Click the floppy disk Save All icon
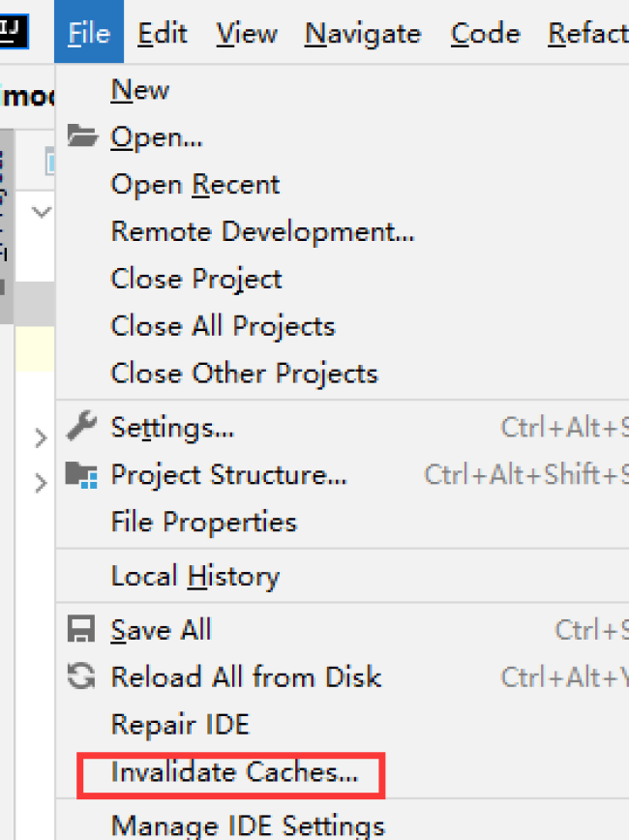 pyautogui.click(x=82, y=630)
